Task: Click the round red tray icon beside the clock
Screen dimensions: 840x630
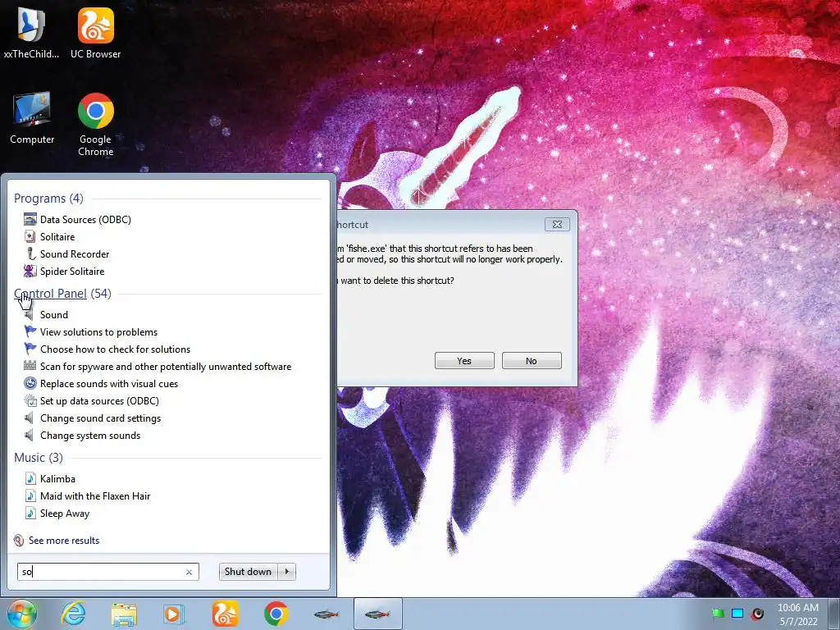Action: tap(757, 614)
